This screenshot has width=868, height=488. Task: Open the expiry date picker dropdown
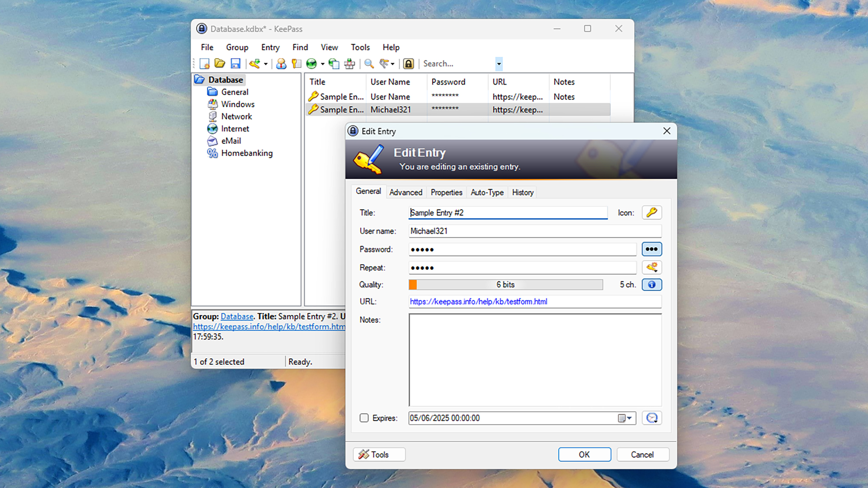[x=625, y=418]
